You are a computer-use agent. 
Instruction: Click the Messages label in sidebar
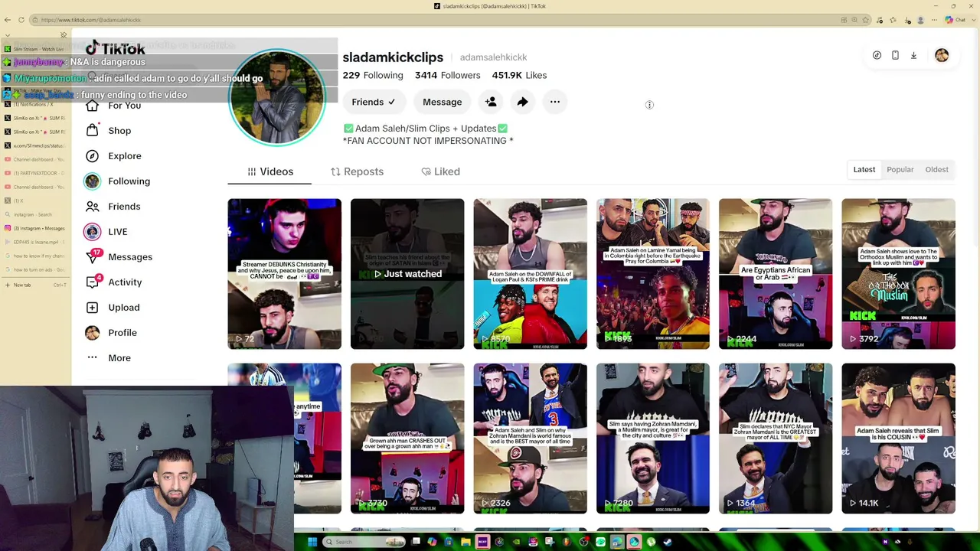(x=130, y=257)
